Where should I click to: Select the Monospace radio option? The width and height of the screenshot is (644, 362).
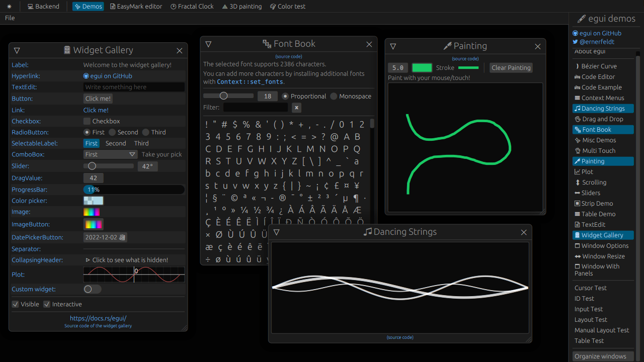334,97
